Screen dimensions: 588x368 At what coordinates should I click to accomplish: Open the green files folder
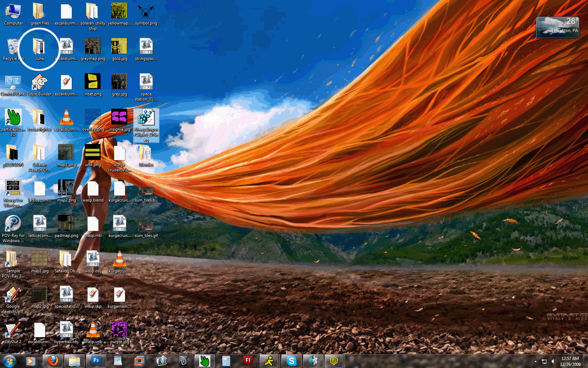[x=40, y=14]
